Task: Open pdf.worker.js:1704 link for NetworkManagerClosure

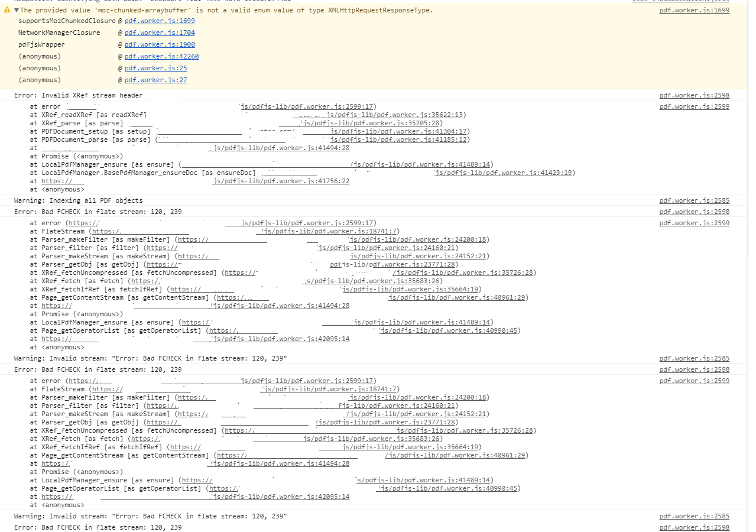Action: (160, 33)
